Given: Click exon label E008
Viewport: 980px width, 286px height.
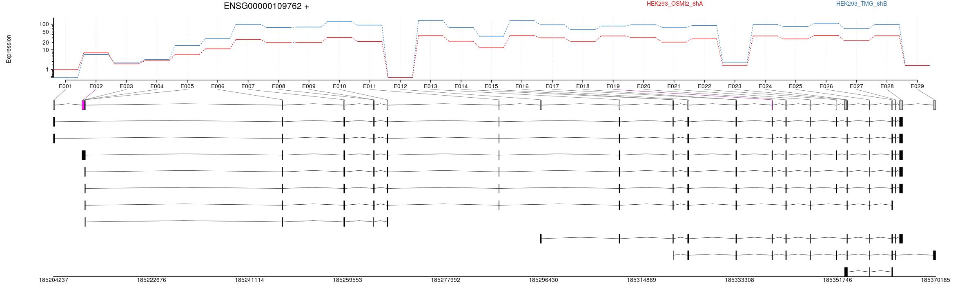Looking at the screenshot, I should (x=278, y=86).
